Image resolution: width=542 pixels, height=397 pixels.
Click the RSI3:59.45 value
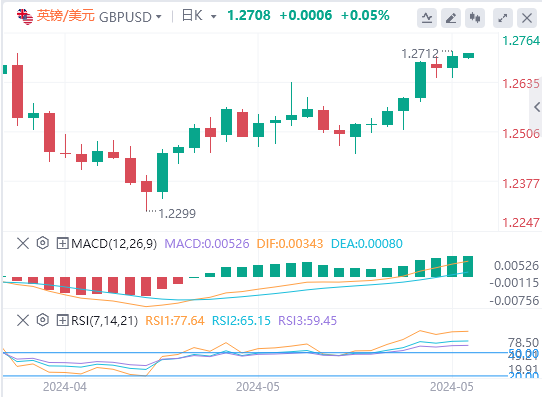(x=307, y=321)
